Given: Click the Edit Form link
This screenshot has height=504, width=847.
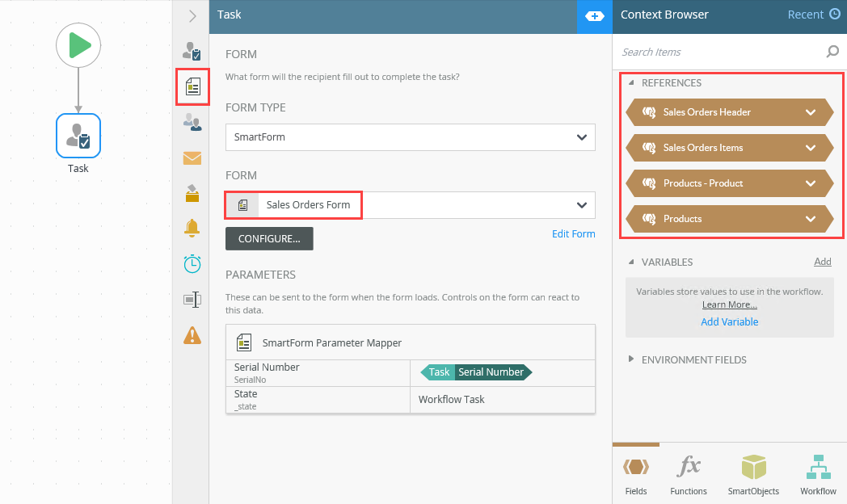Looking at the screenshot, I should (573, 234).
